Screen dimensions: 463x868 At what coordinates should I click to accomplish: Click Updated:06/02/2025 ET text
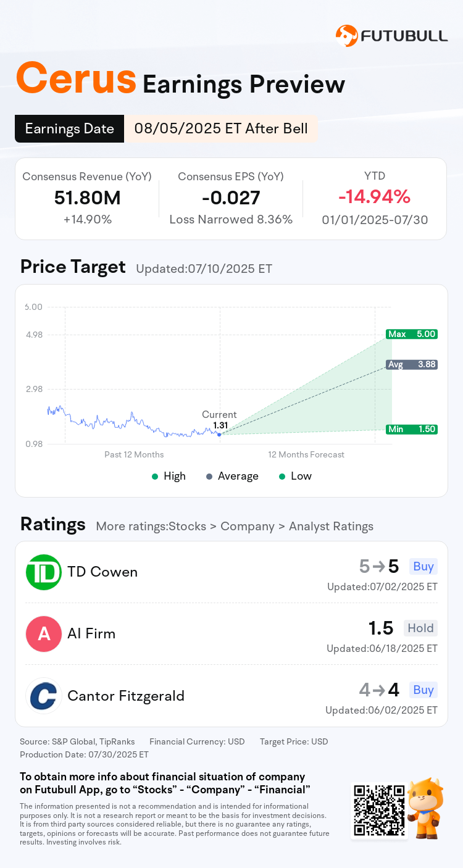382,710
